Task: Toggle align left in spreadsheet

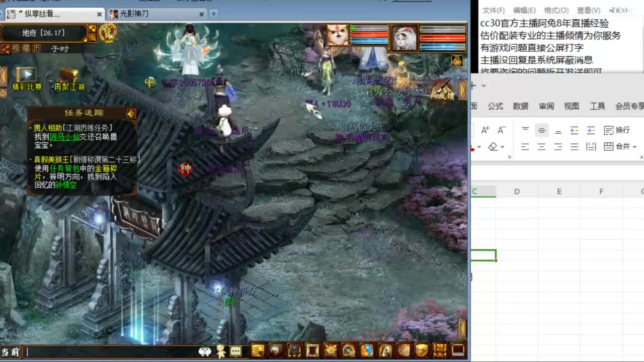Action: pyautogui.click(x=525, y=147)
